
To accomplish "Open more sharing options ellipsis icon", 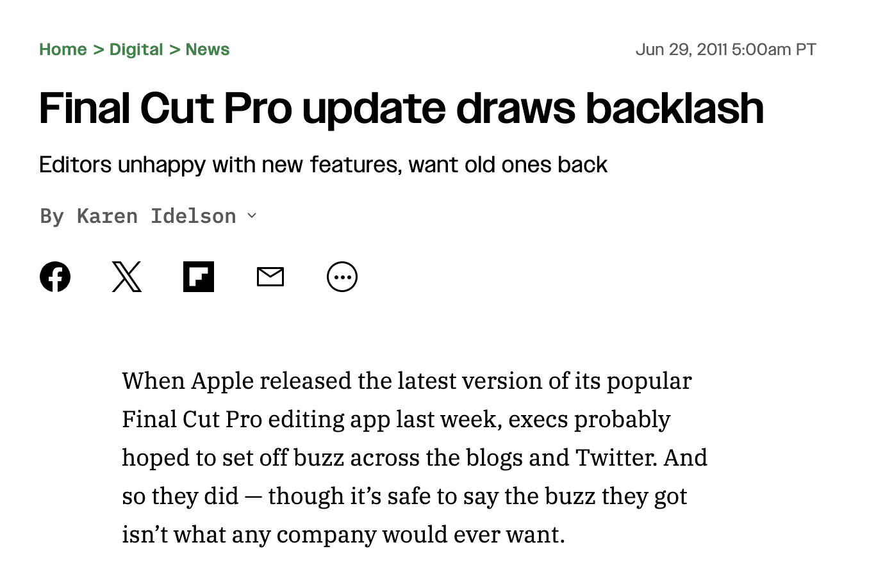I will pyautogui.click(x=342, y=277).
